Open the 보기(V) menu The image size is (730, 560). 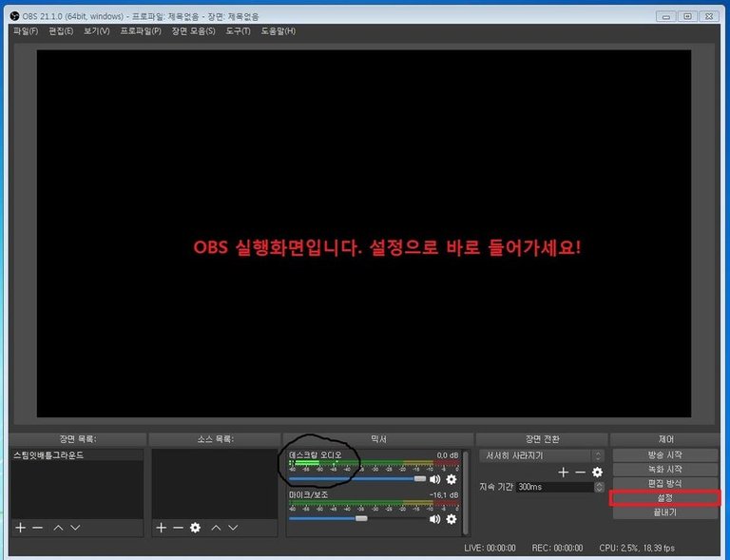tap(96, 31)
